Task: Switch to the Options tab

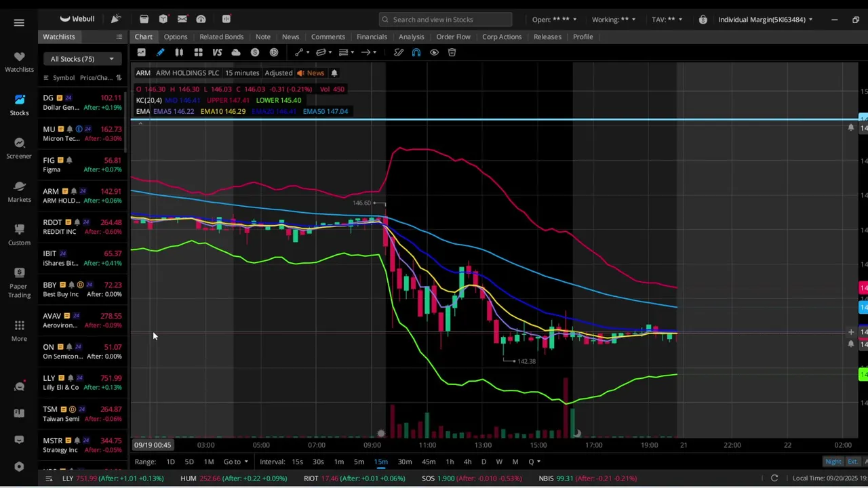Action: (175, 37)
